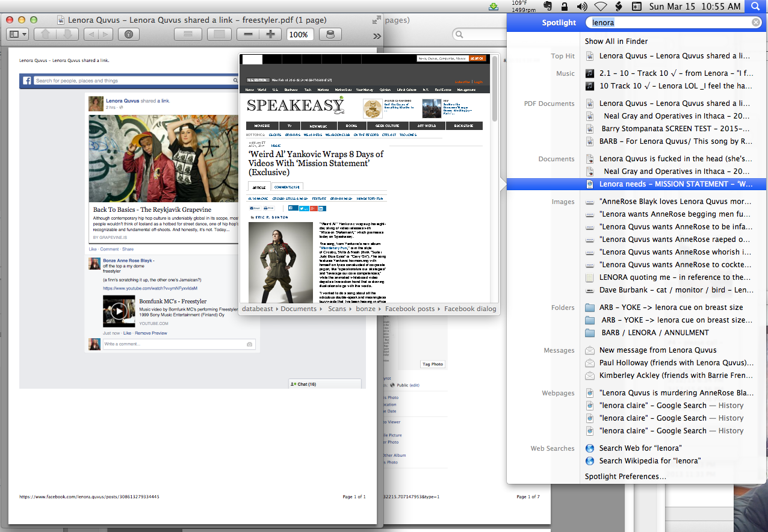Click the 100% zoom scale field
Screen dimensions: 768x532
[299, 35]
